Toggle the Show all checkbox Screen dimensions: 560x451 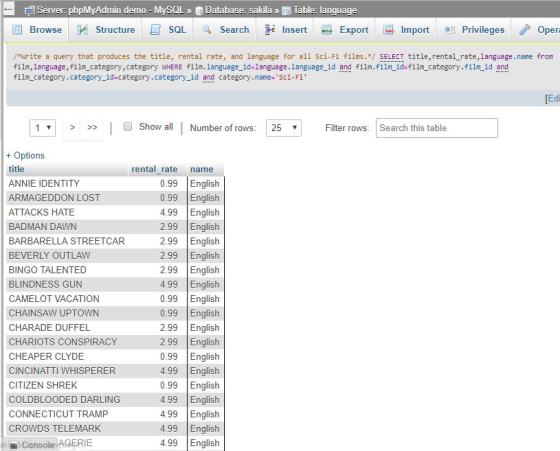[128, 126]
